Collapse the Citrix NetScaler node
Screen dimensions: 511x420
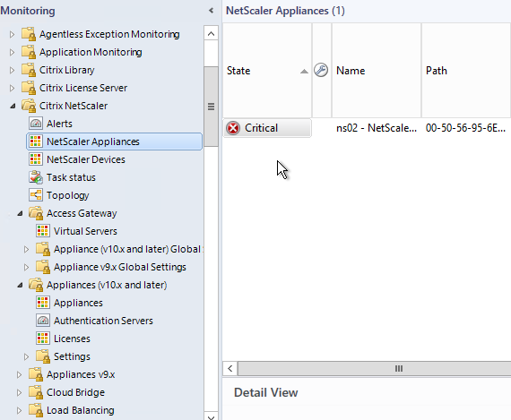click(13, 107)
